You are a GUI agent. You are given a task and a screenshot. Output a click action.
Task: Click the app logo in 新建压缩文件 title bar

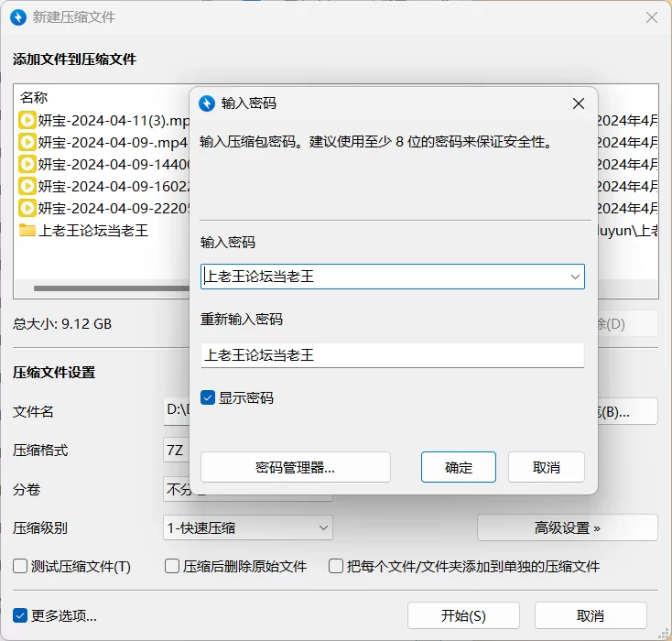tap(18, 17)
